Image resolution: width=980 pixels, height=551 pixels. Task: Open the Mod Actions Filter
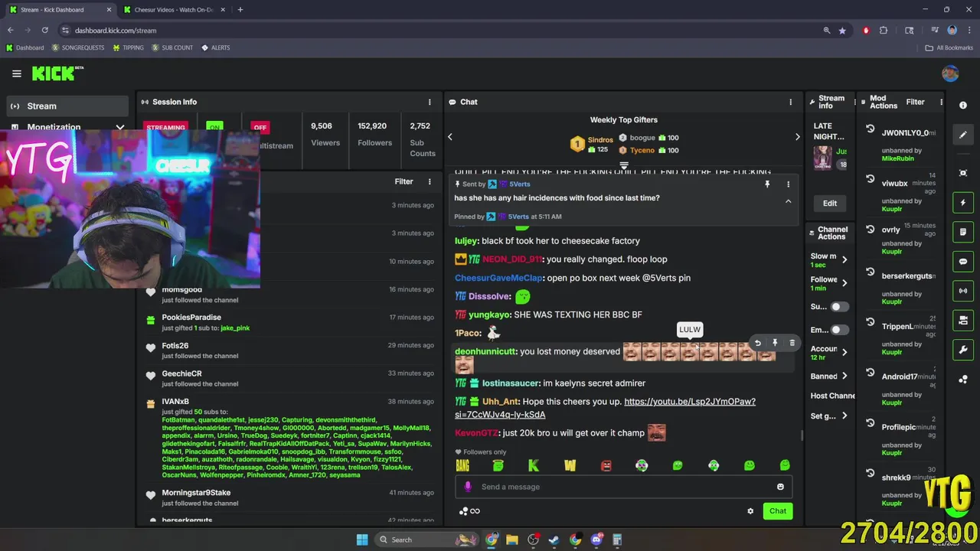coord(915,102)
